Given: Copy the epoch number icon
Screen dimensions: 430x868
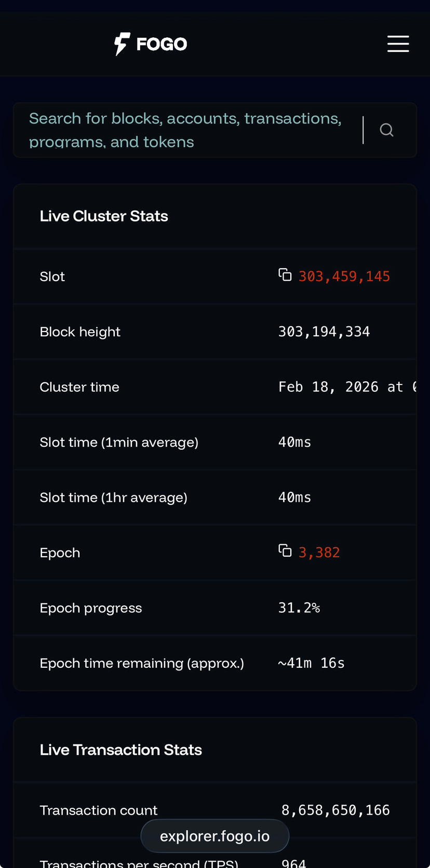Looking at the screenshot, I should pos(285,551).
